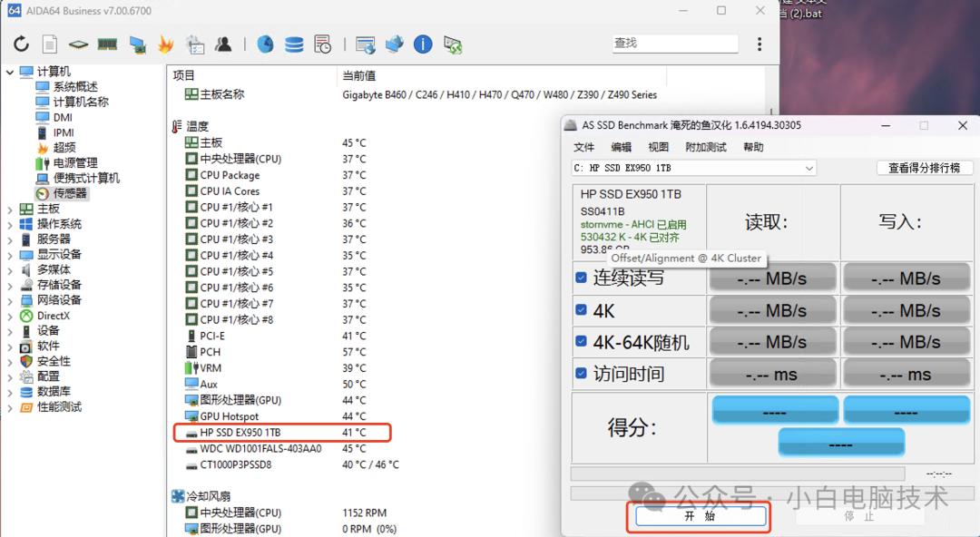Expand the 操作系统 tree node
Image resolution: width=980 pixels, height=537 pixels.
[9, 224]
